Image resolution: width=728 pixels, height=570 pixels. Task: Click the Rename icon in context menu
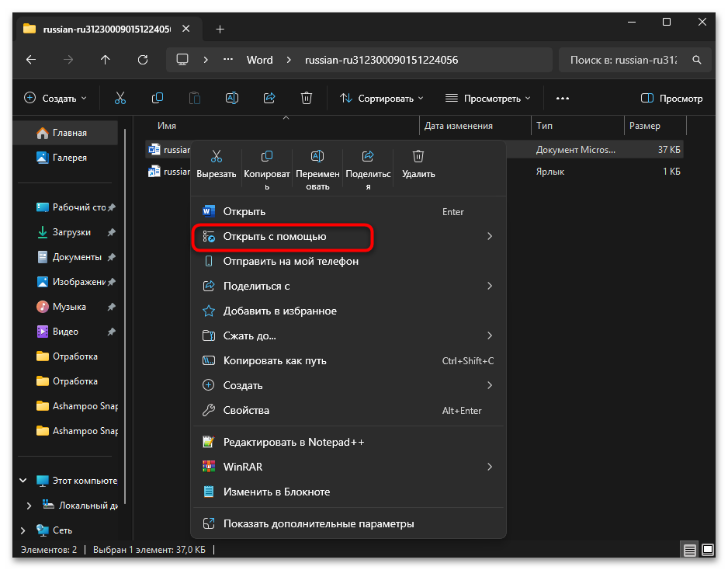[x=317, y=157]
